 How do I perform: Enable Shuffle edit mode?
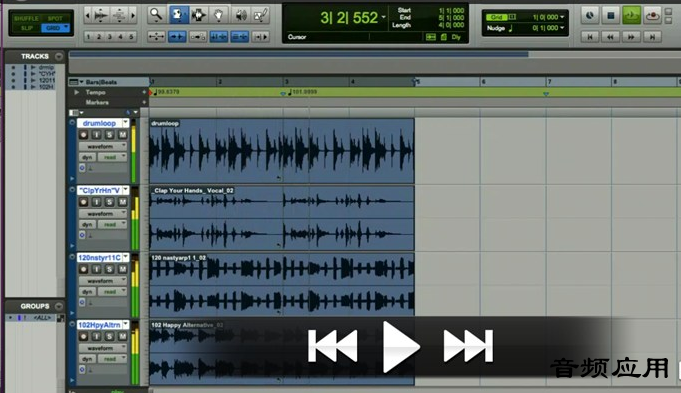click(26, 18)
